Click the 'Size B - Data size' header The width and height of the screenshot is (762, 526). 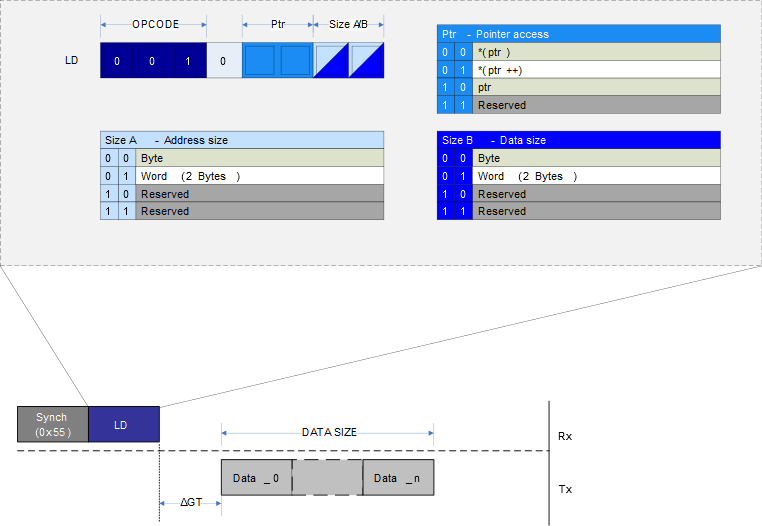(580, 140)
